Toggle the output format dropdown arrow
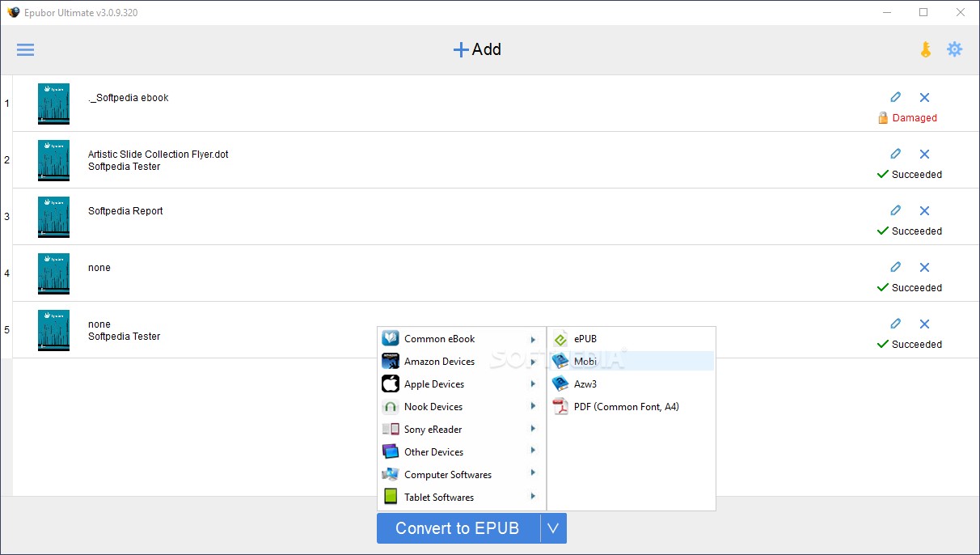 tap(553, 528)
